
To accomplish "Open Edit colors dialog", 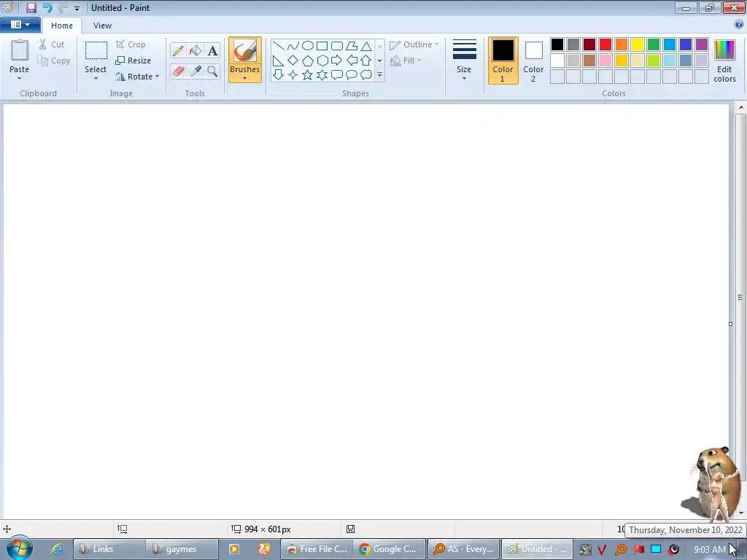I will pos(724,61).
